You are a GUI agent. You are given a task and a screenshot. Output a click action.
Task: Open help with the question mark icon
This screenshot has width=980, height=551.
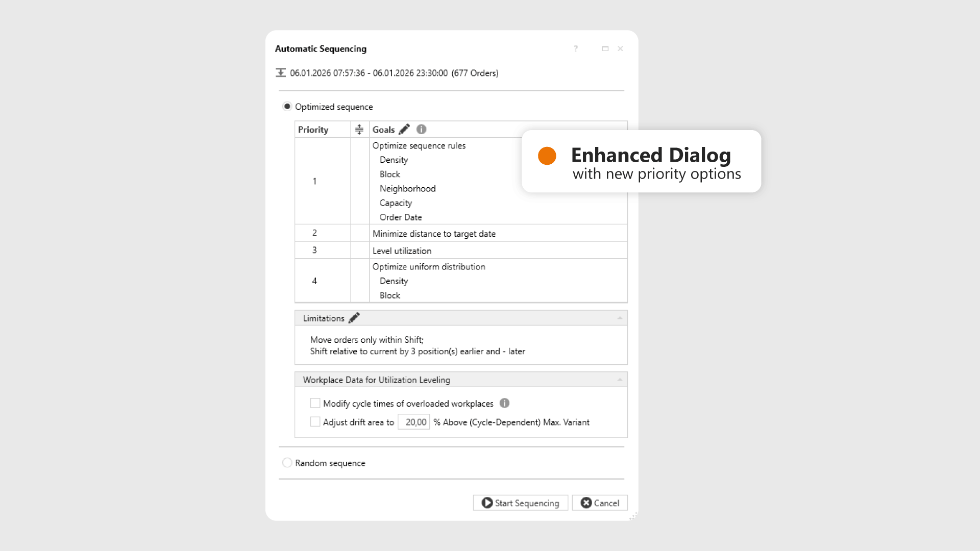576,49
